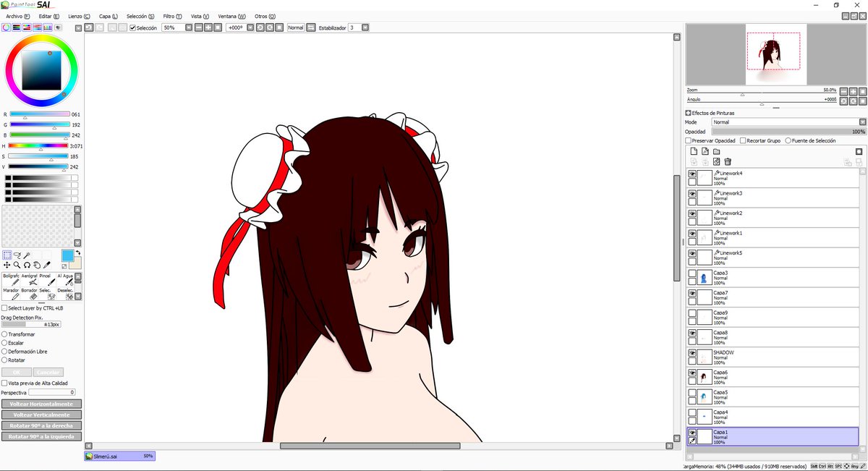Open dropdown left of the undo button
868x471 pixels.
[78, 27]
